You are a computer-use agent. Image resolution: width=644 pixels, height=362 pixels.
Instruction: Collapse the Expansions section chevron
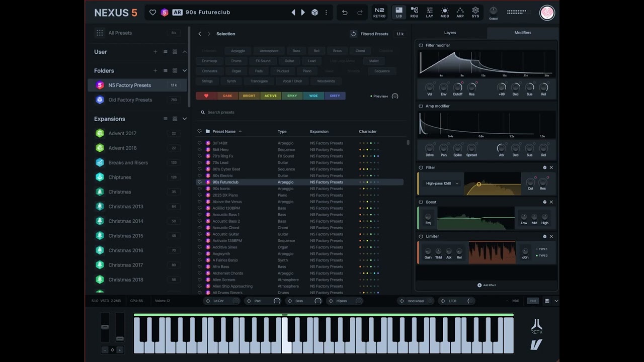tap(185, 119)
